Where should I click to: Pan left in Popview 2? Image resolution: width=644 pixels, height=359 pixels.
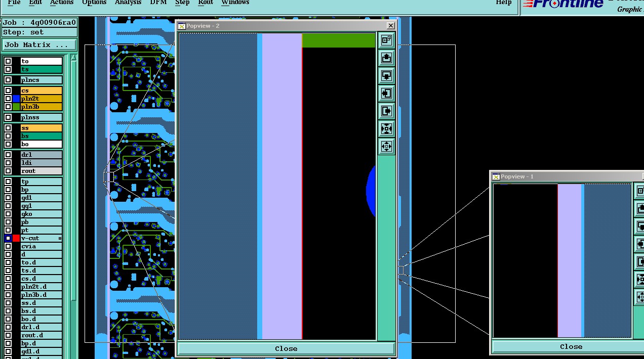[x=386, y=94]
